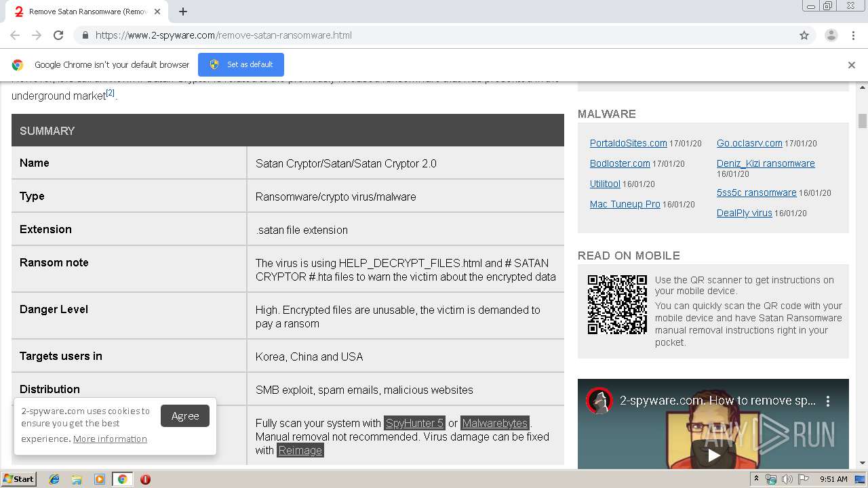Image resolution: width=868 pixels, height=488 pixels.
Task: Click page scrollbar down arrow
Action: pyautogui.click(x=863, y=464)
